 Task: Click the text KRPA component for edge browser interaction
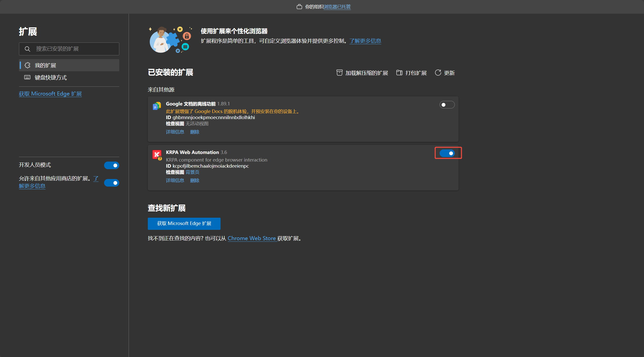[x=217, y=160]
